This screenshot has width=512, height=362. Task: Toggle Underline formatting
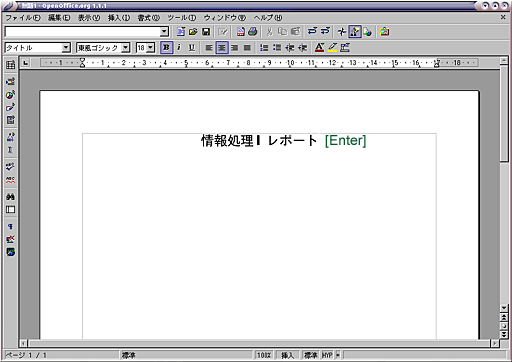tap(192, 48)
